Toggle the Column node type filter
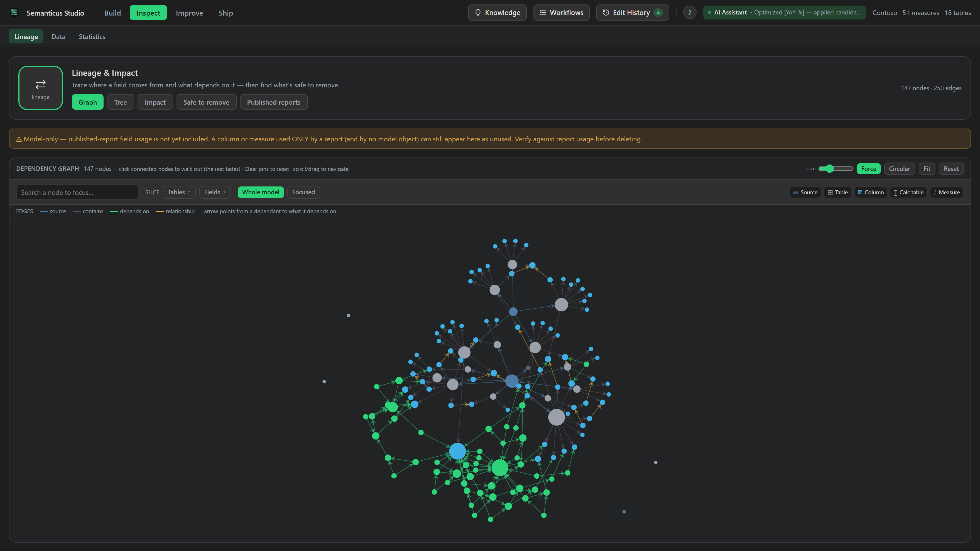Viewport: 980px width, 551px height. (x=871, y=192)
